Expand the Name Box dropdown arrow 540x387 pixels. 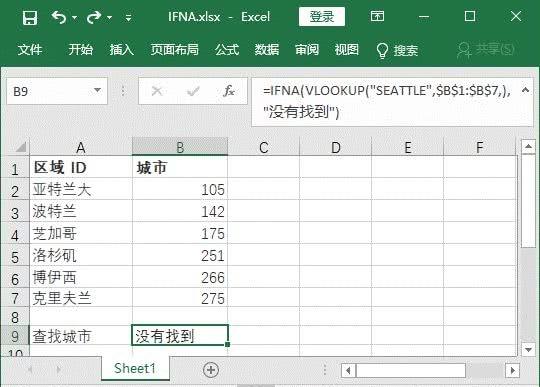click(x=97, y=91)
